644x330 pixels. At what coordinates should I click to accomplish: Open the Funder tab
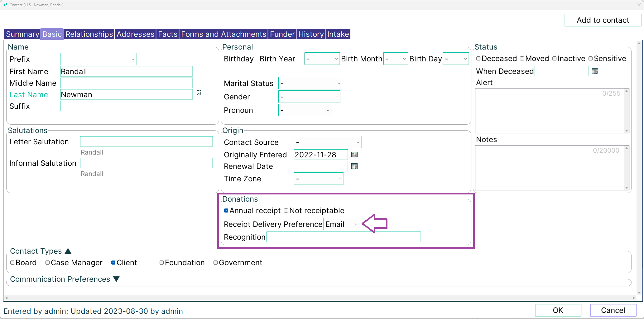point(282,34)
